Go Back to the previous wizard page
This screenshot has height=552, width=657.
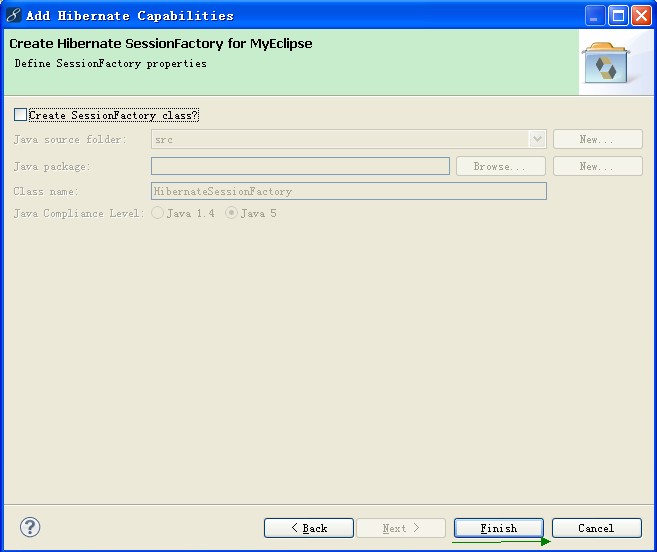pyautogui.click(x=309, y=528)
